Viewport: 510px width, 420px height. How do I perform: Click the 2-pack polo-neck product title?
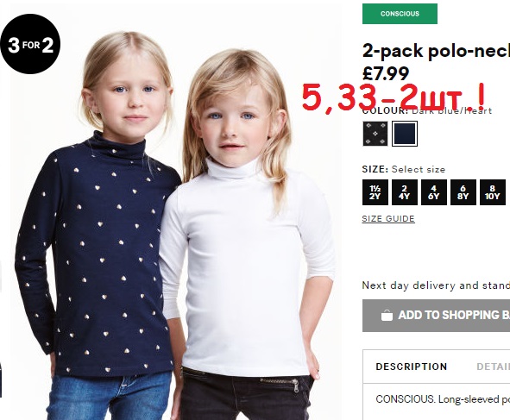point(436,51)
